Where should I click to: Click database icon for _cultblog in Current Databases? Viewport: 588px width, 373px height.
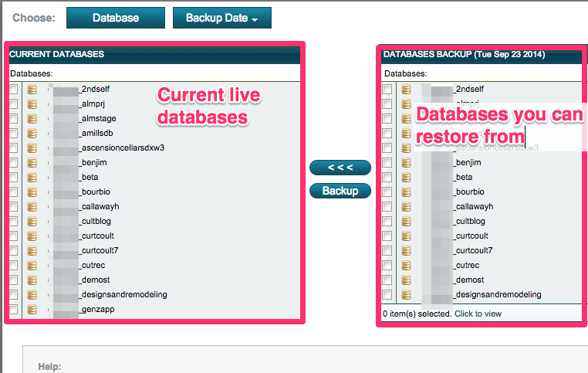[x=32, y=221]
